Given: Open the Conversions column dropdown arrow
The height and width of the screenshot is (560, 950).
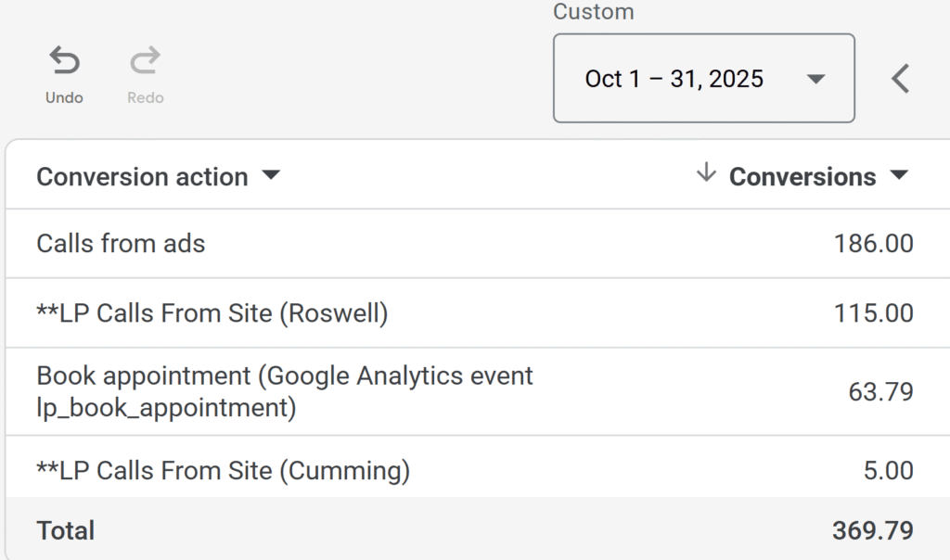Looking at the screenshot, I should [899, 175].
